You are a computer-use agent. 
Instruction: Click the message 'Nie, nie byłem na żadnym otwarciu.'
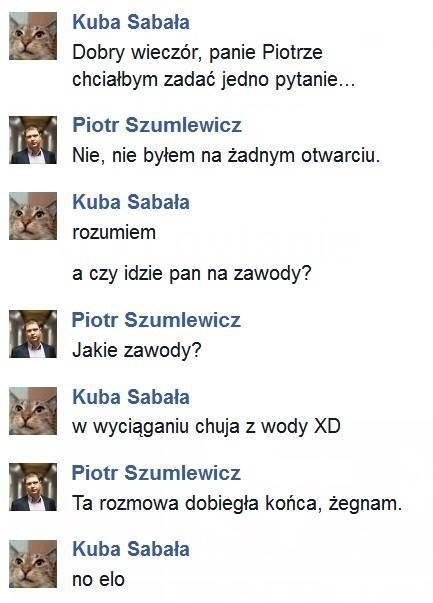click(226, 156)
